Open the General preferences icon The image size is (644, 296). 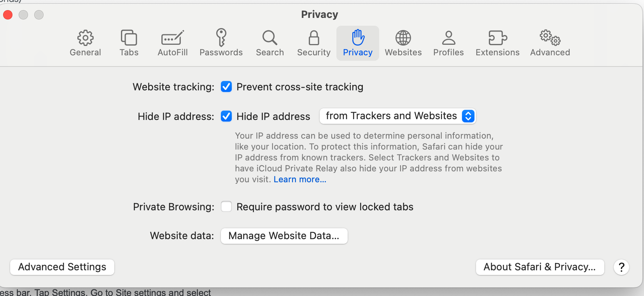coord(85,43)
